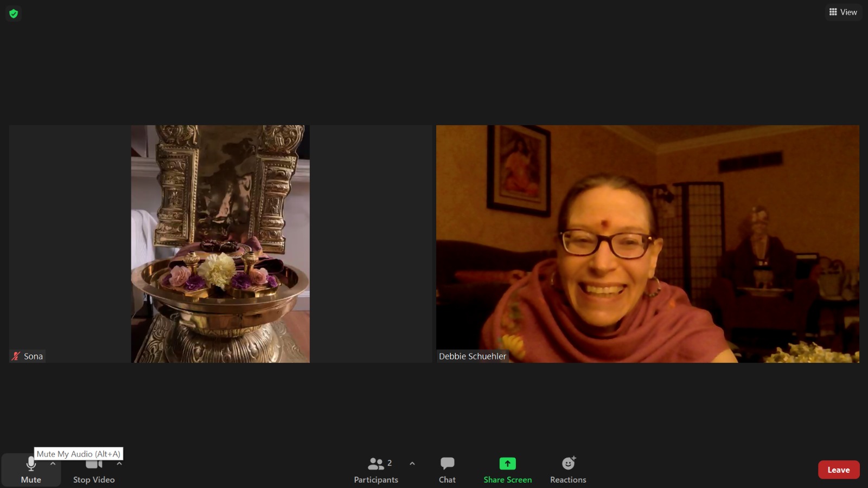Leave the meeting with the red button
The width and height of the screenshot is (868, 488).
(x=838, y=470)
